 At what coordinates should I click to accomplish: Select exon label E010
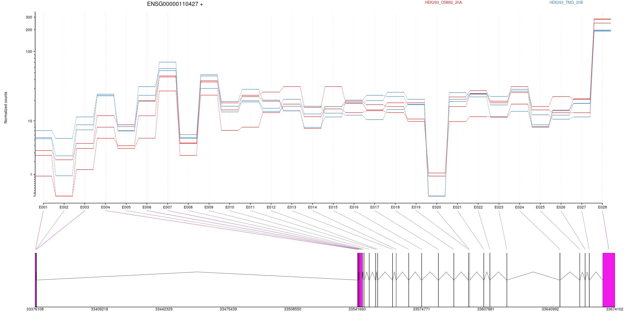230,207
